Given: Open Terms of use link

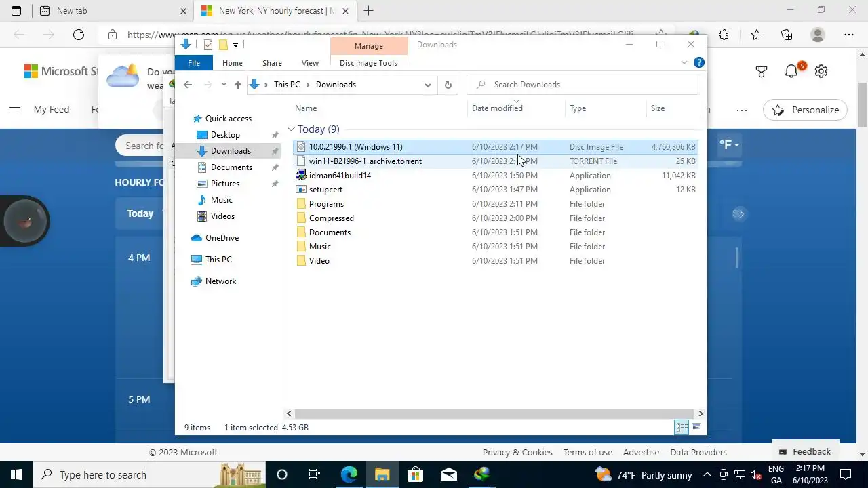Looking at the screenshot, I should click(x=587, y=452).
